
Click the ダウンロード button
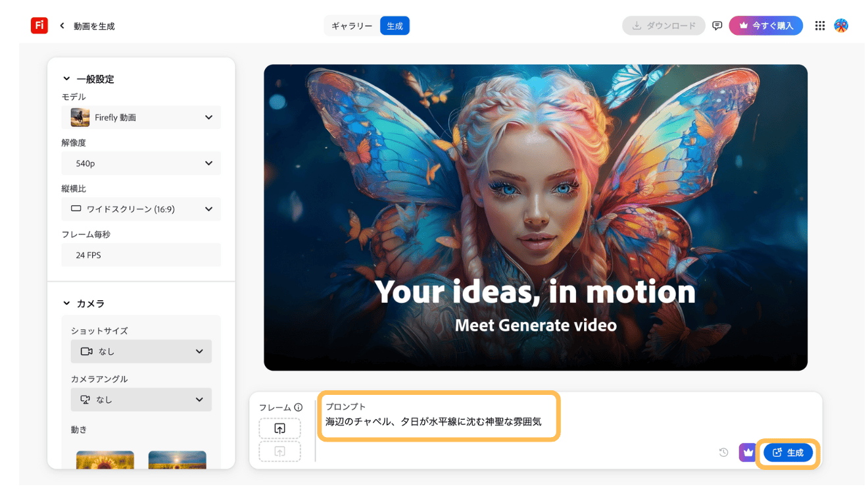click(x=663, y=26)
